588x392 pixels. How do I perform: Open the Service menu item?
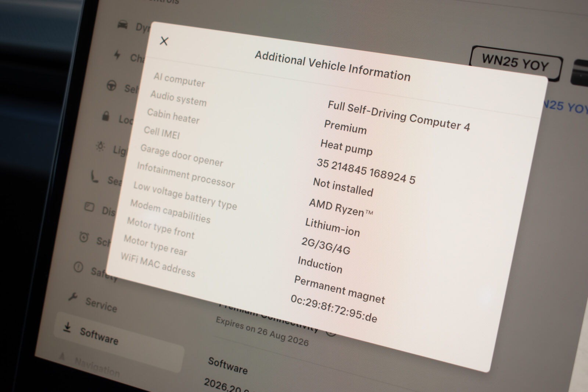(x=101, y=305)
